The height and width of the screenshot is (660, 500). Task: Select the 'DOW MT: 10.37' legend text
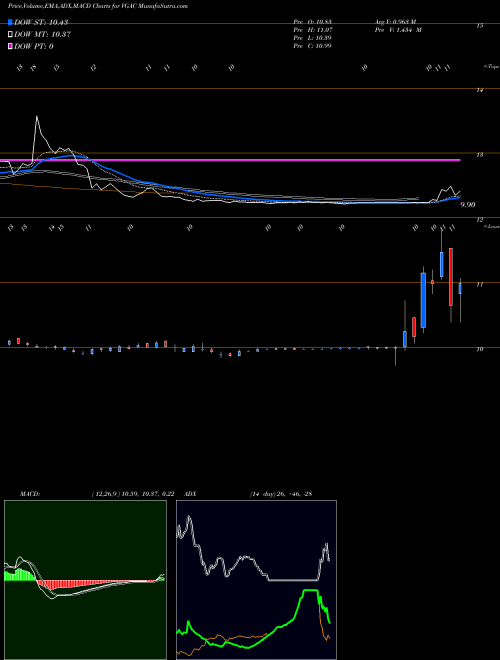pyautogui.click(x=42, y=35)
